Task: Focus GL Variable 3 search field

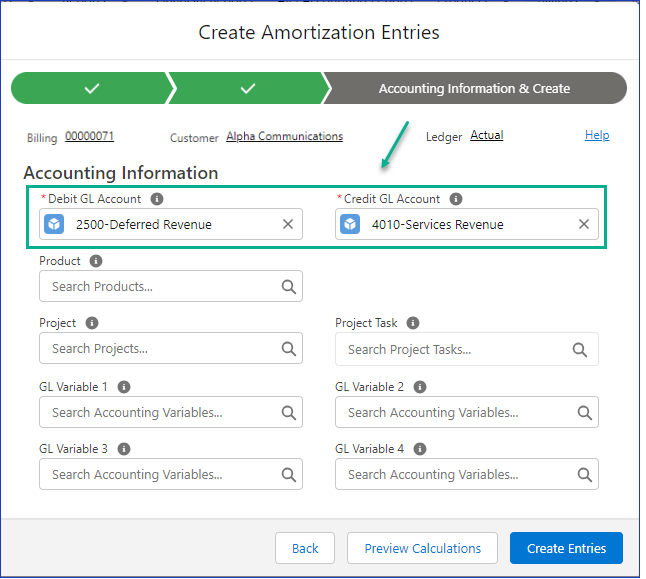Action: pos(171,475)
